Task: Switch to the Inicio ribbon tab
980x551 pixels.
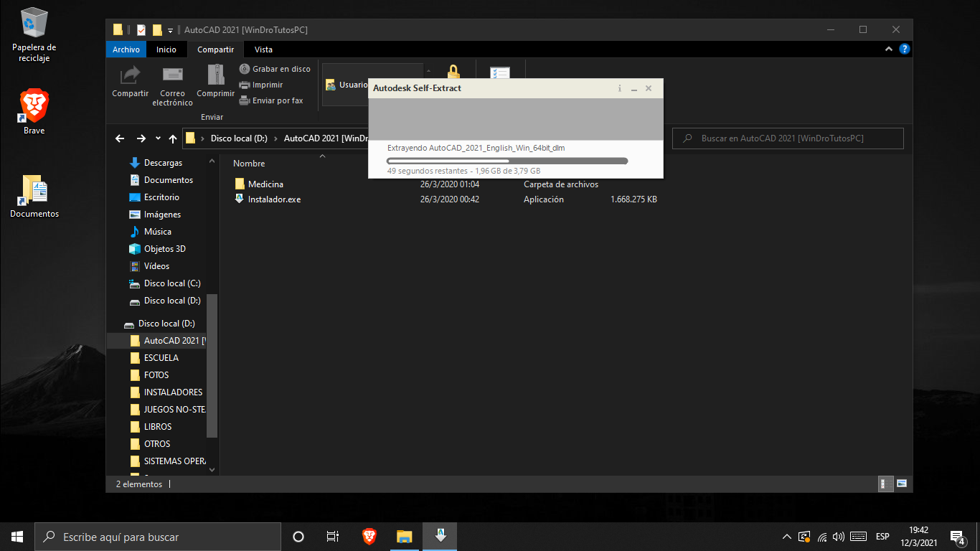Action: pos(166,50)
